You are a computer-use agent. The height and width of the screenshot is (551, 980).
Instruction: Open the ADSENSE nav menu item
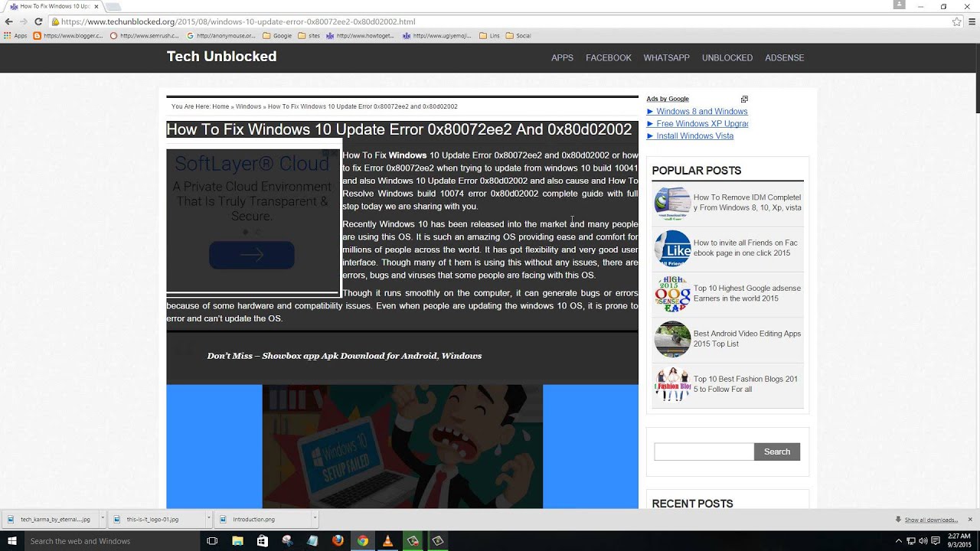coord(784,58)
